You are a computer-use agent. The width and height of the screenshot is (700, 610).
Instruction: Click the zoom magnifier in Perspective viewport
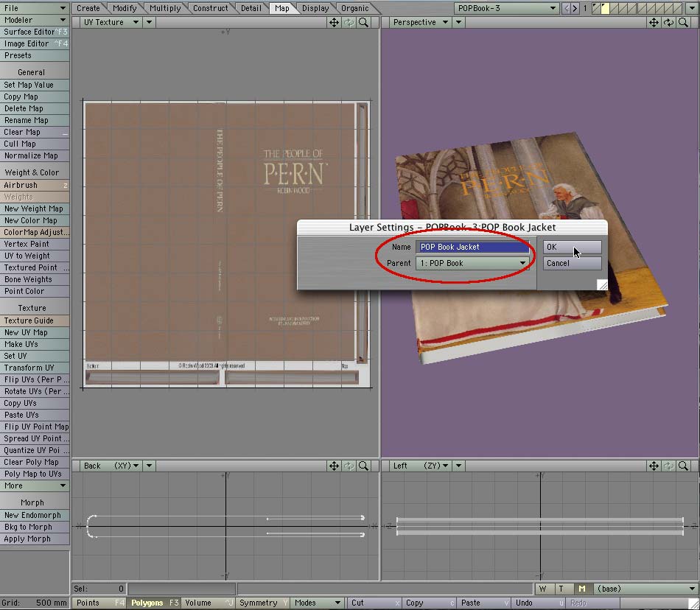683,22
